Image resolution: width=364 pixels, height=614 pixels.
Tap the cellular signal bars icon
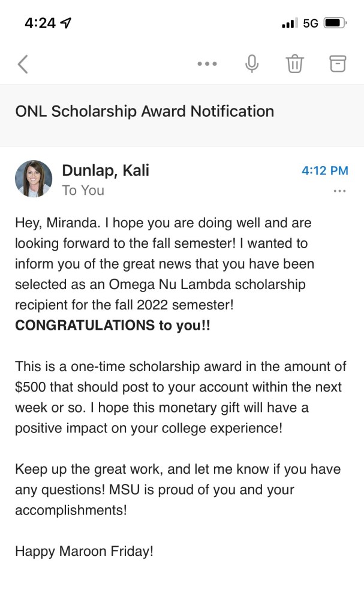289,23
